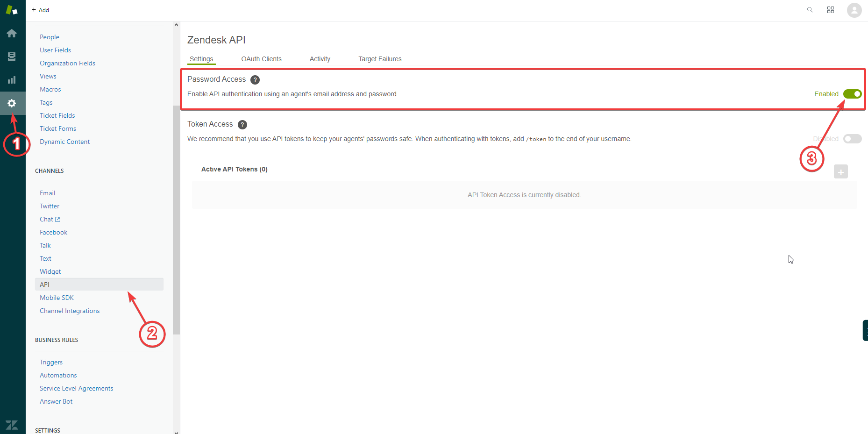The height and width of the screenshot is (434, 868).
Task: Open the user profile avatar
Action: (854, 10)
